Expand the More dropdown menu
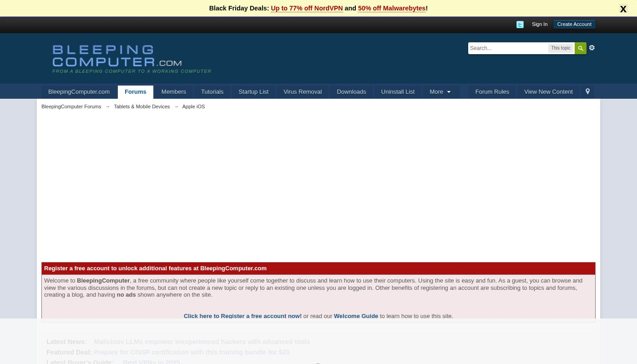 (440, 92)
